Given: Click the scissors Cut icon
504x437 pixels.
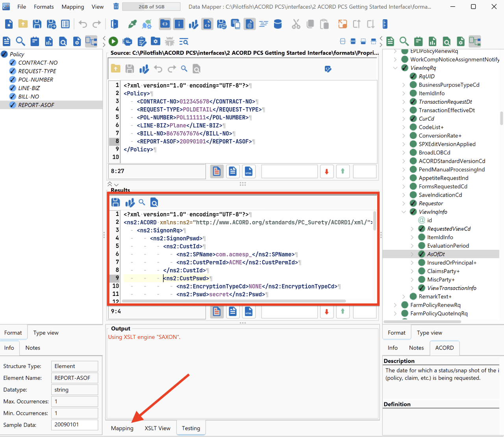Looking at the screenshot, I should point(296,24).
